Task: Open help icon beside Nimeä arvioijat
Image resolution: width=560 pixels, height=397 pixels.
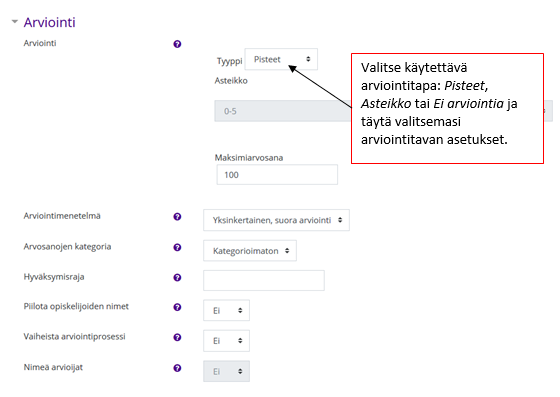Action: coord(177,368)
